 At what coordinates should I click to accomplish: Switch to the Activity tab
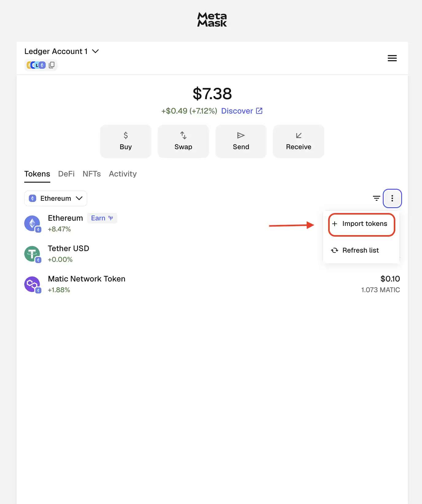123,174
